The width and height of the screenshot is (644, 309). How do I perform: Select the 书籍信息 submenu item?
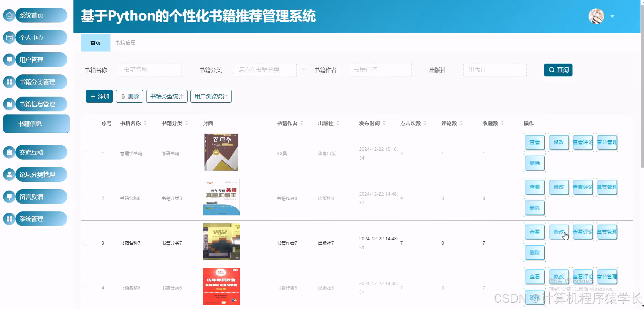[36, 124]
